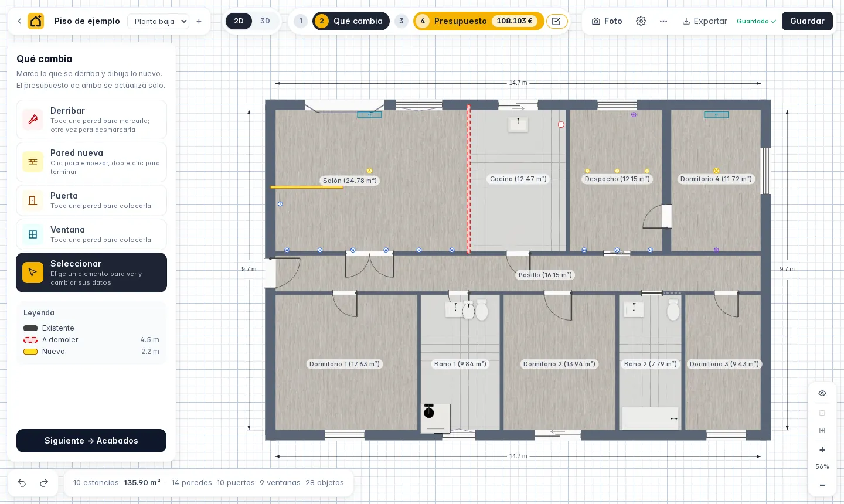
Task: Click Siguiente → Acabados button
Action: 91,441
